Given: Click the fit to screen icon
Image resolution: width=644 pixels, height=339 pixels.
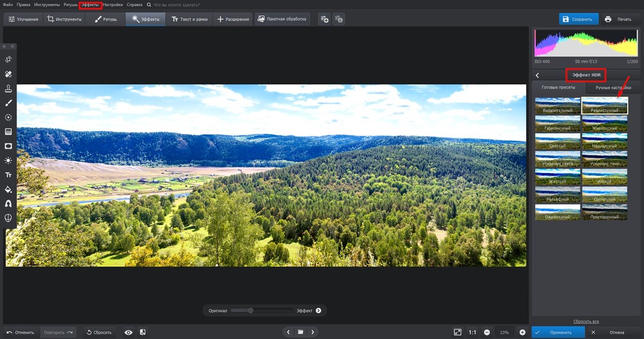Looking at the screenshot, I should click(457, 332).
